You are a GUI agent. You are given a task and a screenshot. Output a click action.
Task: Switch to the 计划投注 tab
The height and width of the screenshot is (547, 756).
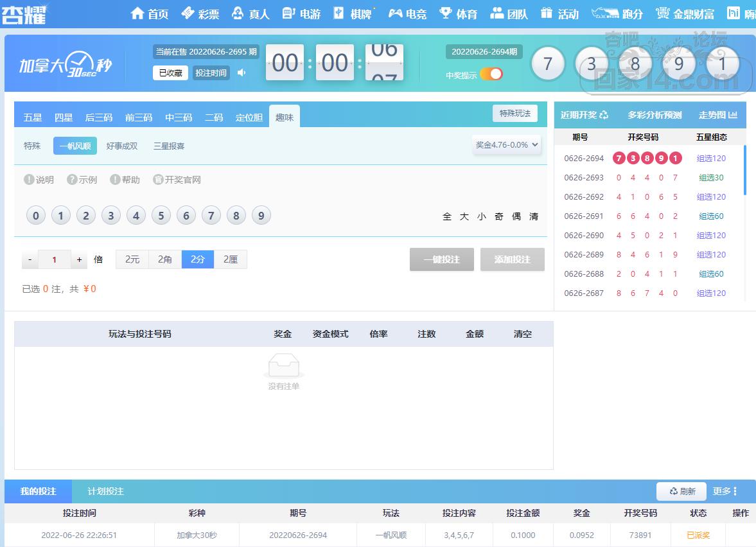(x=106, y=491)
